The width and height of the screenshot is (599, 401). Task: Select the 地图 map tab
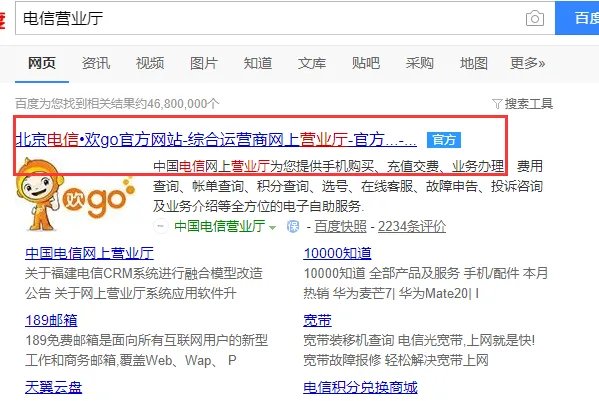[474, 63]
